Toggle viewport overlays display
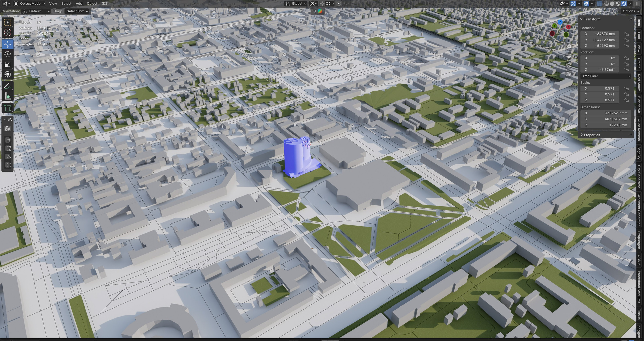 586,4
